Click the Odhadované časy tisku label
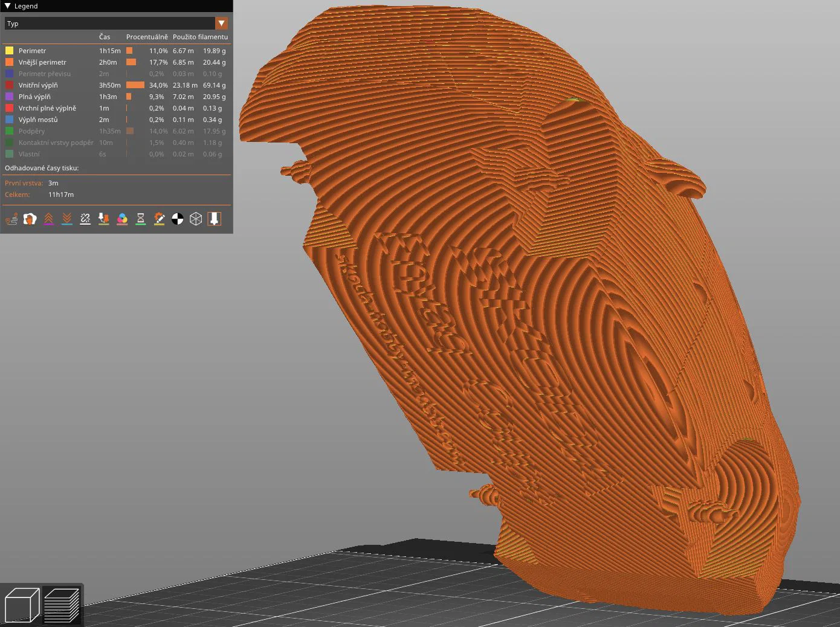840x627 pixels. [x=42, y=168]
